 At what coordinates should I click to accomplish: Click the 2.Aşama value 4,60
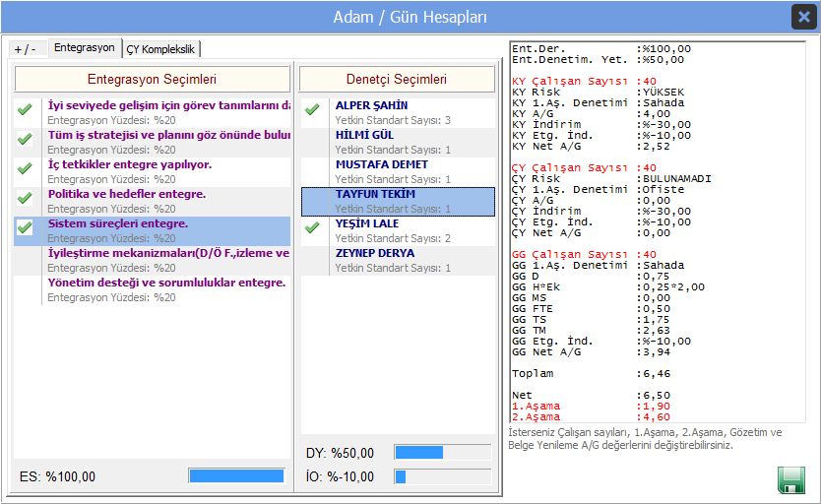657,417
